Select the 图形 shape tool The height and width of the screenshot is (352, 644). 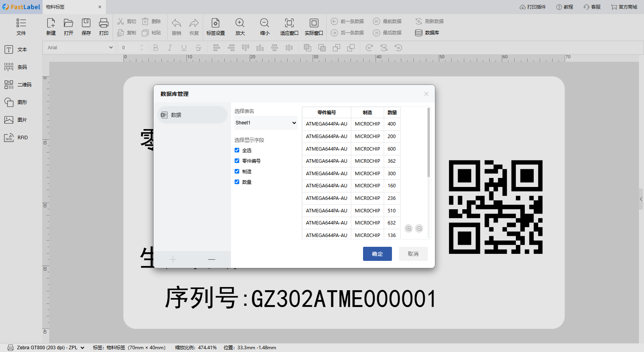16,102
